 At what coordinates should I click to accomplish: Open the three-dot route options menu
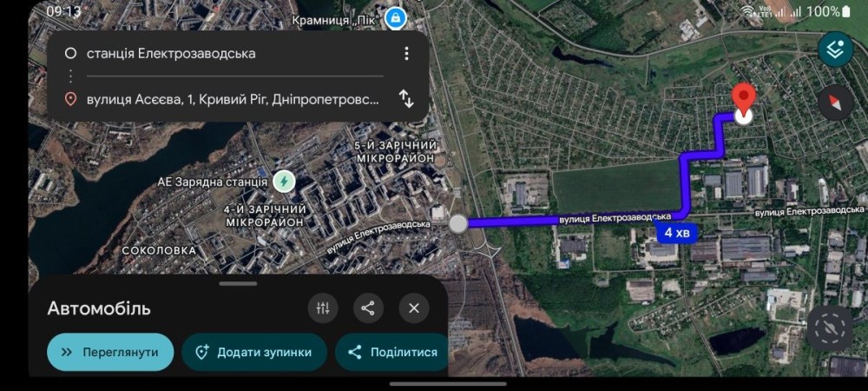pyautogui.click(x=406, y=53)
